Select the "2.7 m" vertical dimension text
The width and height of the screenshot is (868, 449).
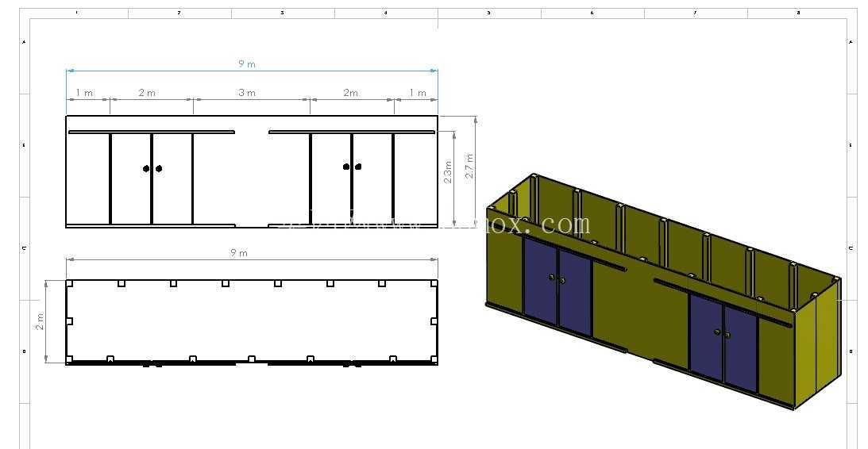click(469, 166)
